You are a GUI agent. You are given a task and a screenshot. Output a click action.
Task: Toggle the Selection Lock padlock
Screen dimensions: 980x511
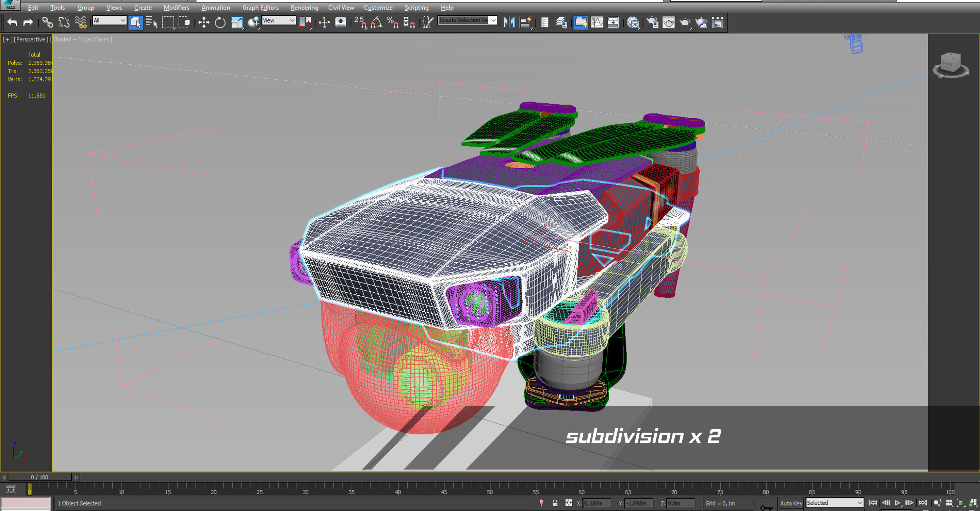coord(555,503)
